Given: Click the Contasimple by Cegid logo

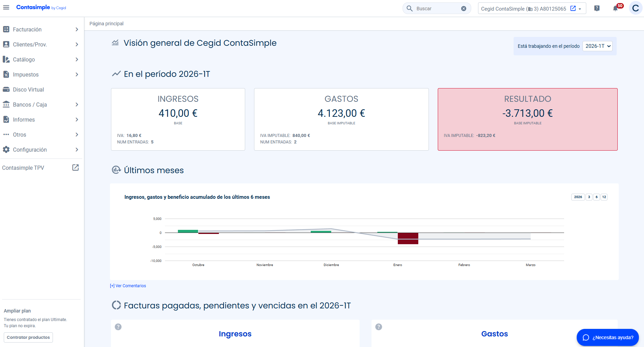Looking at the screenshot, I should tap(41, 8).
